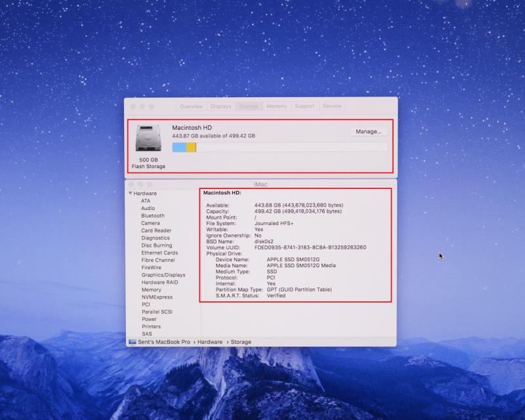Select FireWire in the sidebar
The width and height of the screenshot is (525, 420).
click(x=152, y=268)
